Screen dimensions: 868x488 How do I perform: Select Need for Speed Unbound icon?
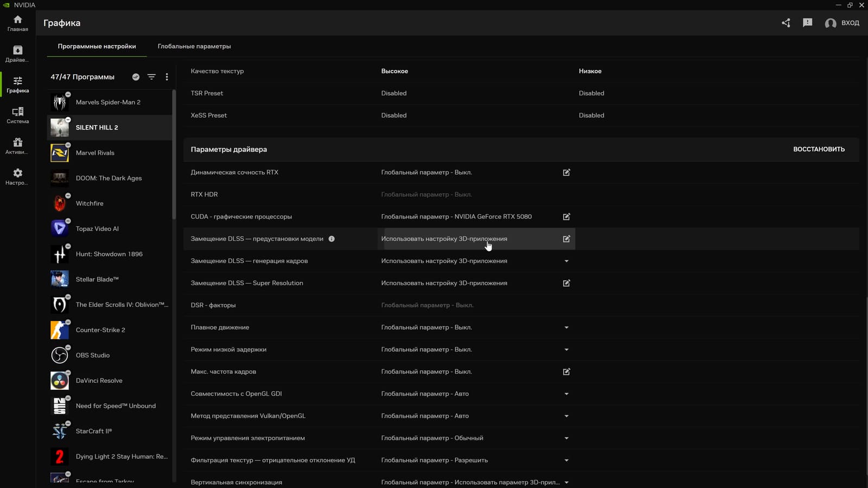[60, 406]
